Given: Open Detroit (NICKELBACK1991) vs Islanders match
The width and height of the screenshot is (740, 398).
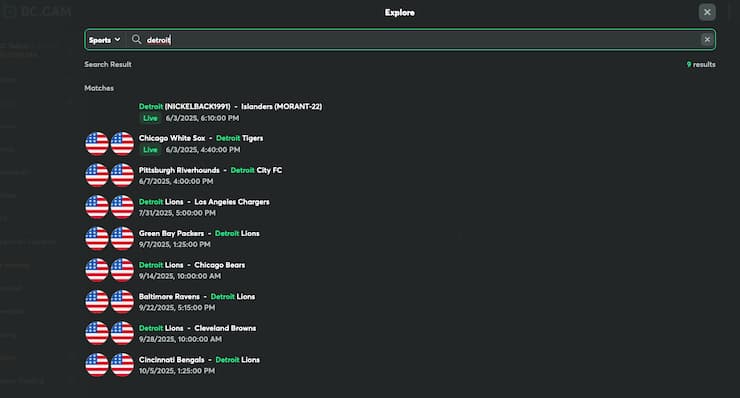Looking at the screenshot, I should pyautogui.click(x=230, y=107).
